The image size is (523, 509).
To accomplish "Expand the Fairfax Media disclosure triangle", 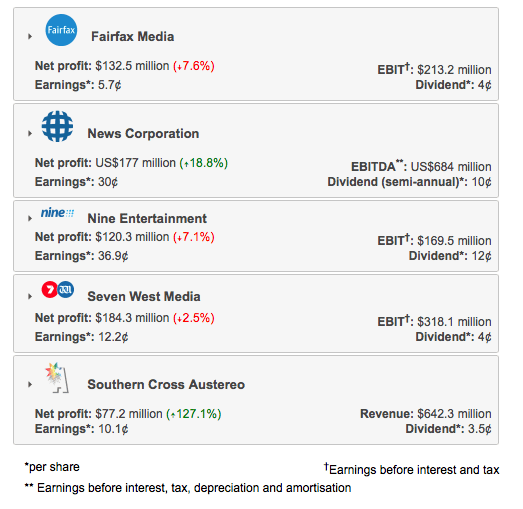I will [30, 36].
